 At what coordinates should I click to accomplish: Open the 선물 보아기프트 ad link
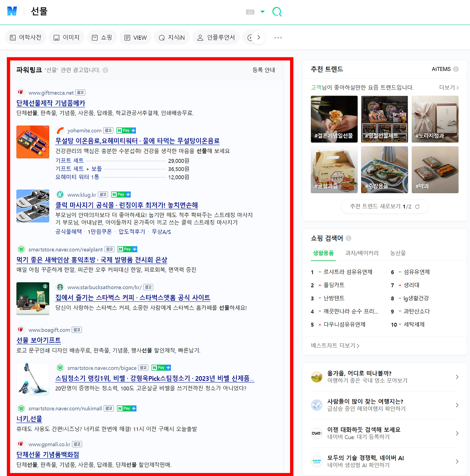click(39, 340)
